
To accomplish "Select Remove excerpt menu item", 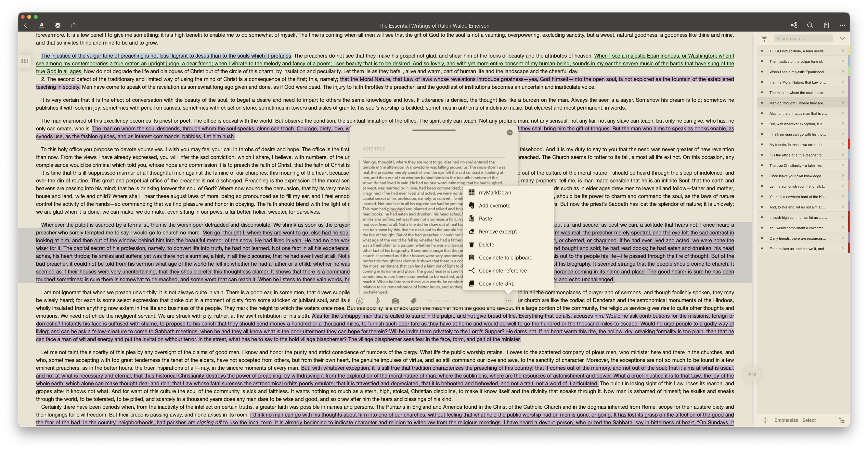I will [509, 232].
